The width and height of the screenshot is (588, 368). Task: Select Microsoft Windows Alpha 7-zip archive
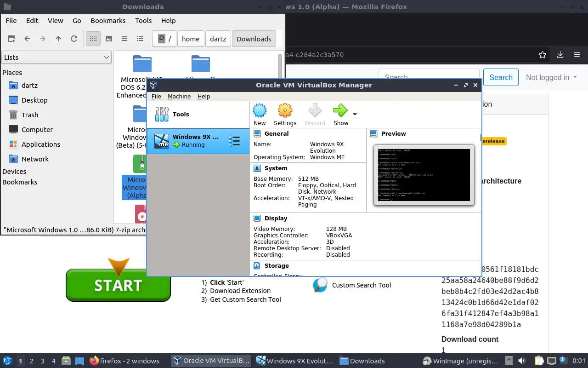click(x=134, y=177)
